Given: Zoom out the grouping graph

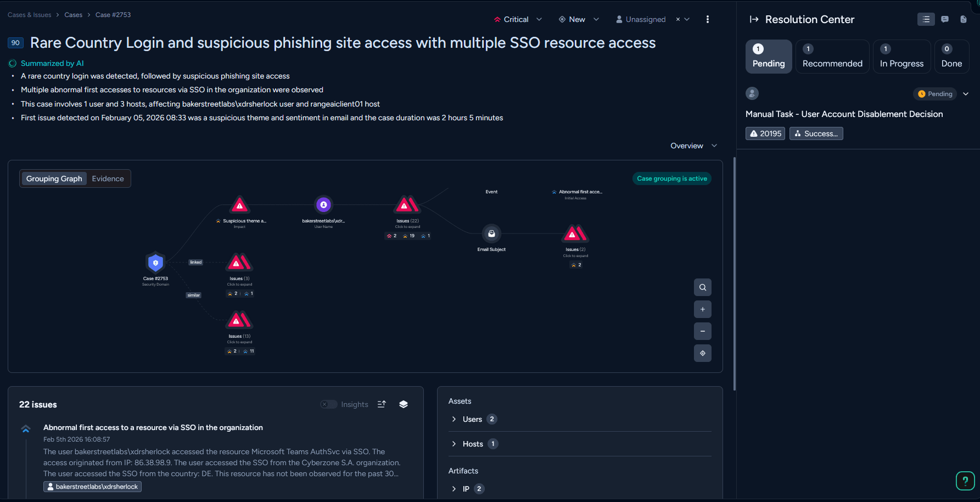Looking at the screenshot, I should click(x=703, y=331).
